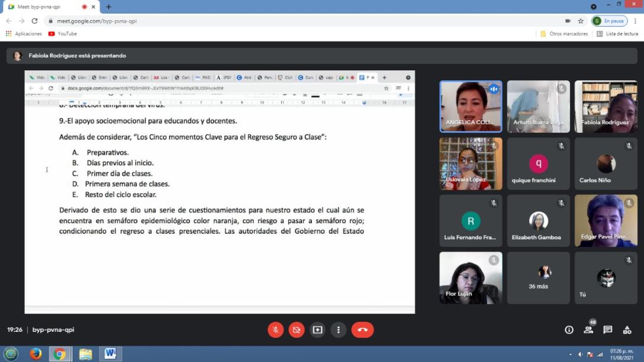The height and width of the screenshot is (362, 644).
Task: Click the 'En pausa' profile button
Action: [609, 21]
